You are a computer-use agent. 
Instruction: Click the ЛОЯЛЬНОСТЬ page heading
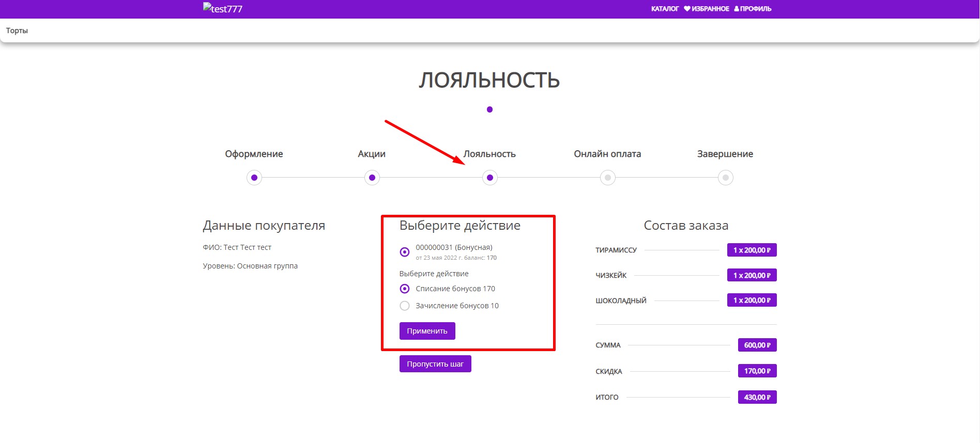[x=489, y=80]
